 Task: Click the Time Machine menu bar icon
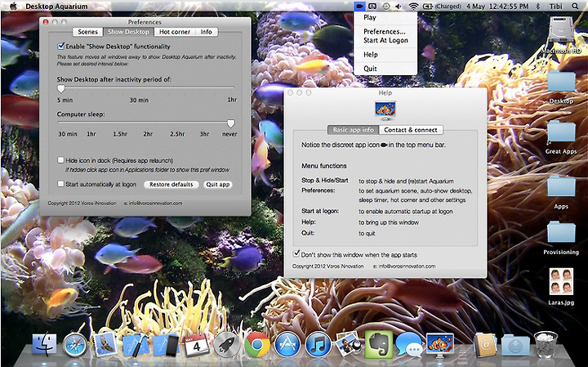[x=385, y=7]
